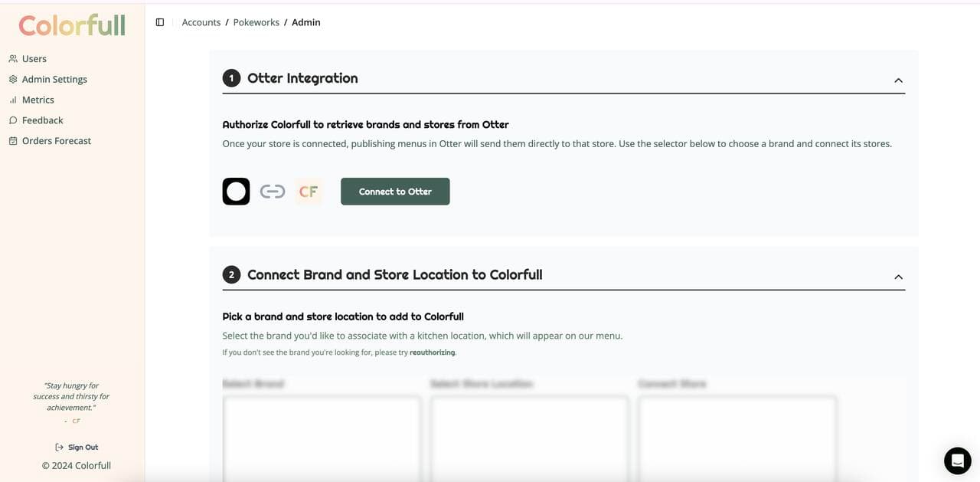Viewport: 980px width, 482px height.
Task: Open Pokeworks from the breadcrumb
Action: click(x=256, y=21)
